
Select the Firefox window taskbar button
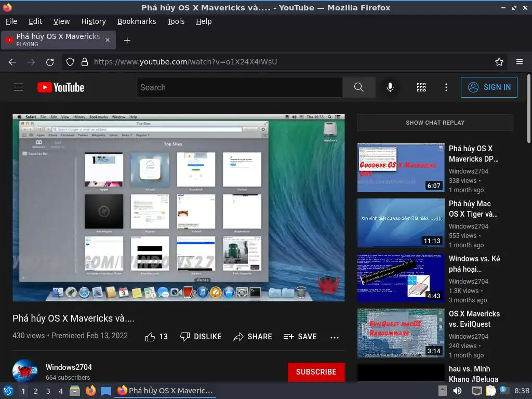click(165, 391)
